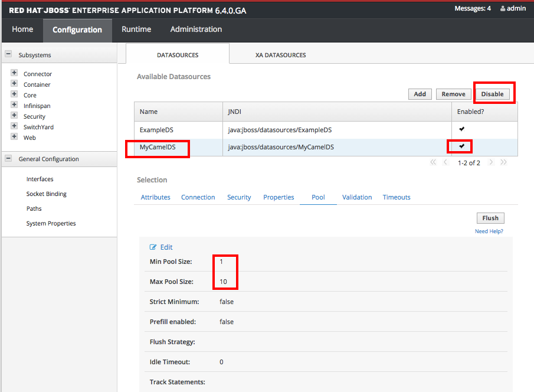
Task: Click the Enabled checkmark for ExampleDS
Action: (462, 129)
